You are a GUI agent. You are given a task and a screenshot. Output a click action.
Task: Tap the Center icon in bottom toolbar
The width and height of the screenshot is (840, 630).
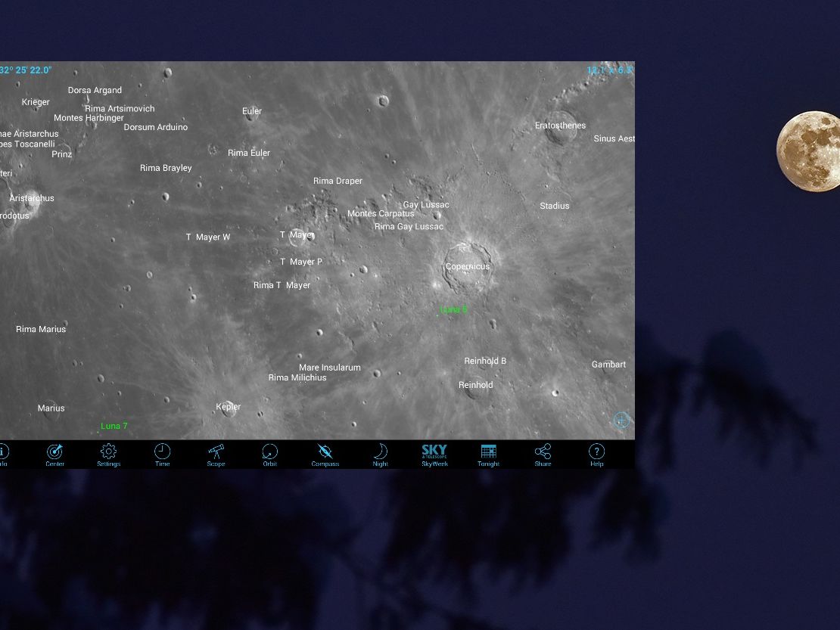coord(54,455)
